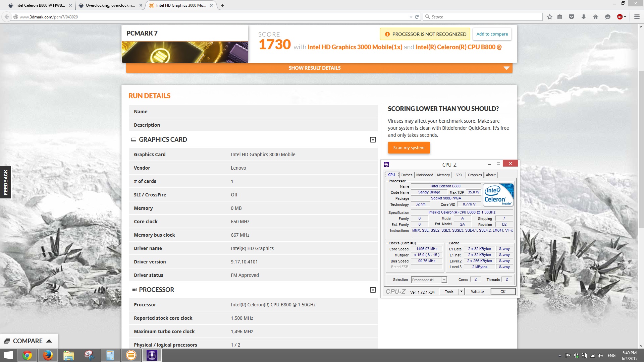Open the downloads arrow icon
Viewport: 644px width, 362px height.
[584, 17]
